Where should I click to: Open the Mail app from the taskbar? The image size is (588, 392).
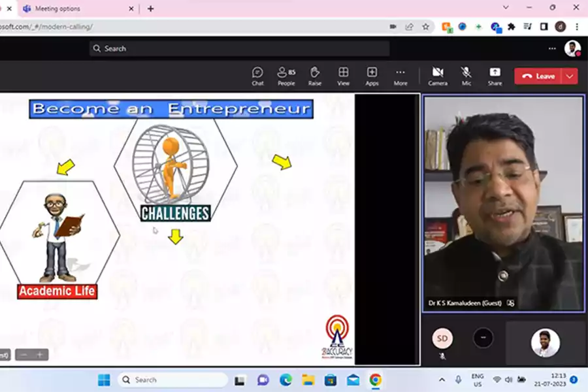353,380
